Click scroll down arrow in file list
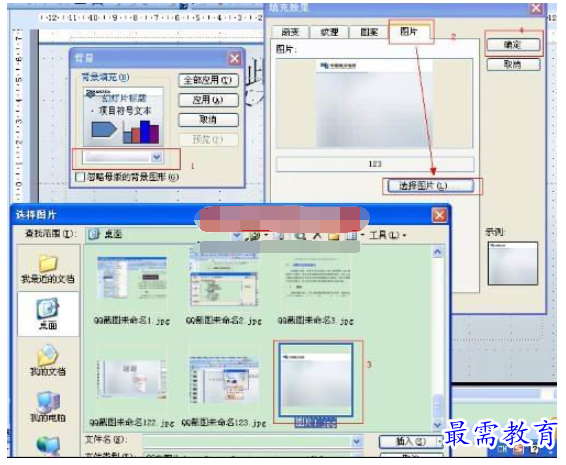Screen dimensions: 566x465 (437, 425)
